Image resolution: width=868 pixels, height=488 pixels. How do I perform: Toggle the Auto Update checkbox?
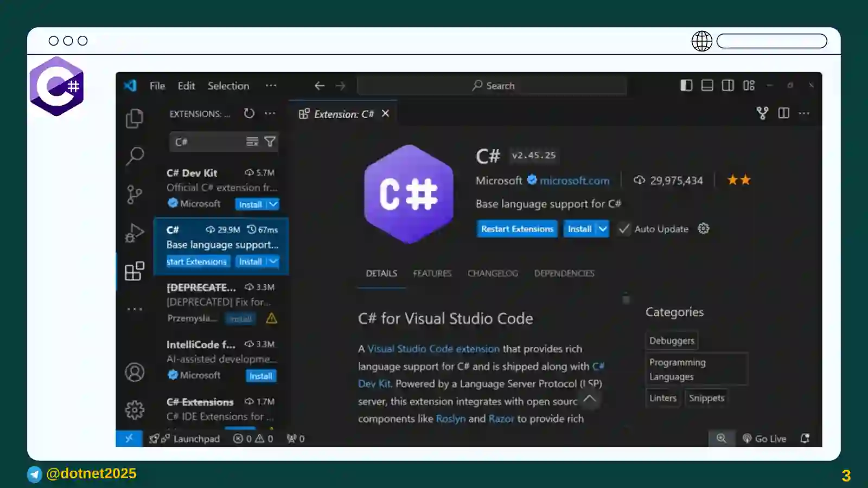click(x=624, y=228)
